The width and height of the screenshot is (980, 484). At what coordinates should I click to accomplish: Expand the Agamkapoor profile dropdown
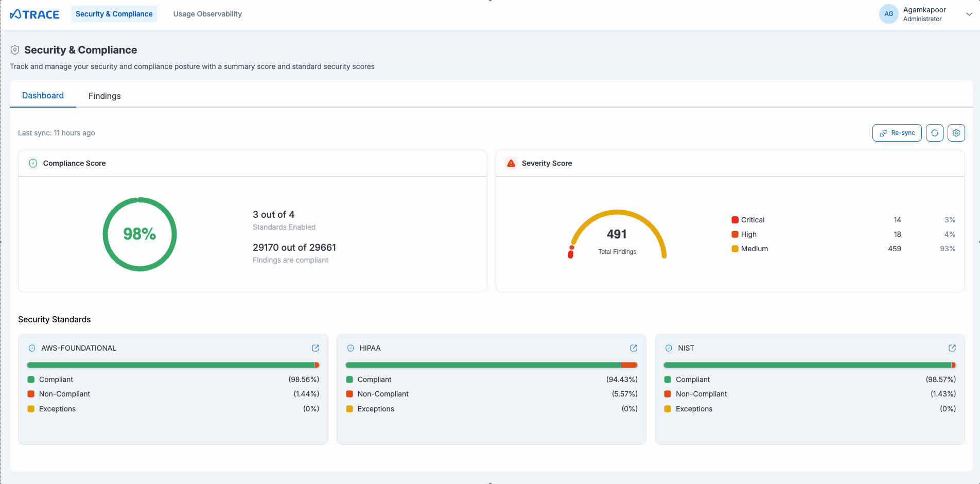click(969, 14)
